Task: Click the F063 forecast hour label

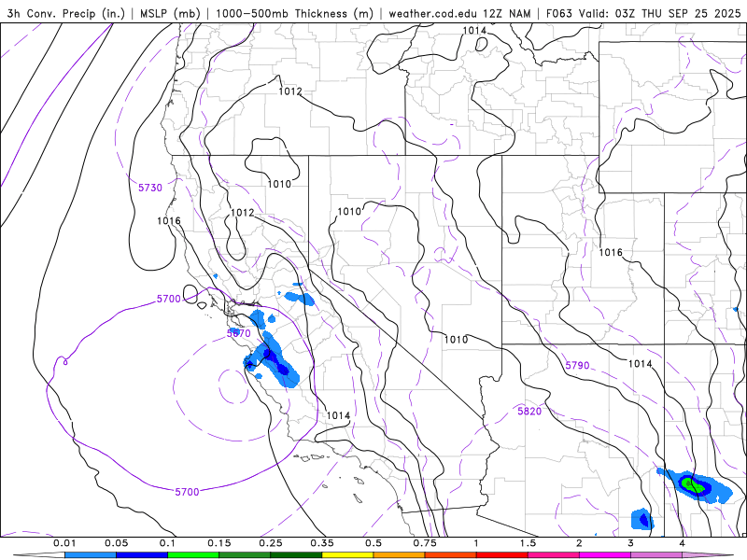Action: [558, 13]
